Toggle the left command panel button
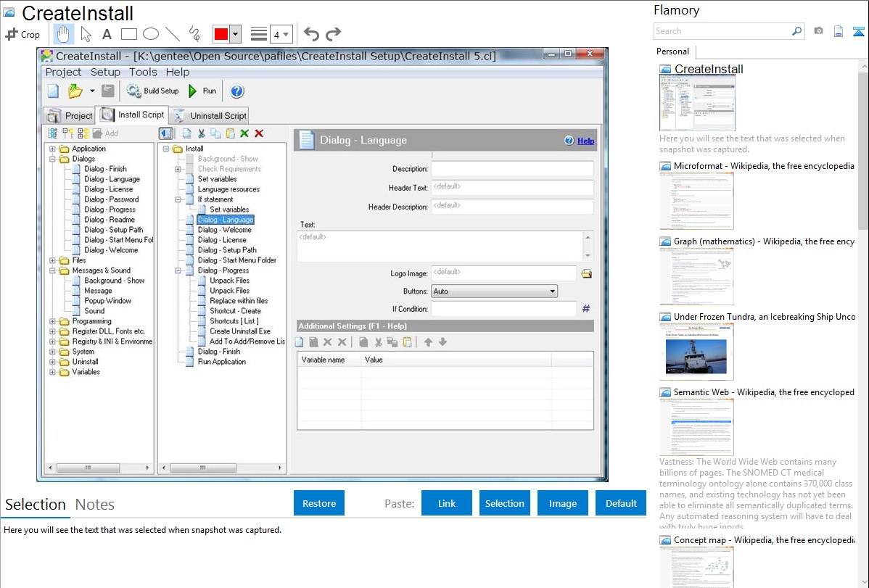 pos(165,133)
